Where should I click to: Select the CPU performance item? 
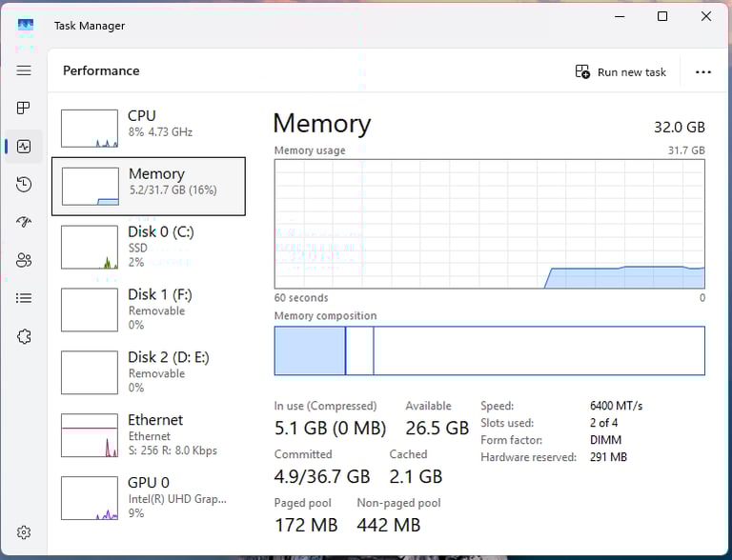coord(149,129)
